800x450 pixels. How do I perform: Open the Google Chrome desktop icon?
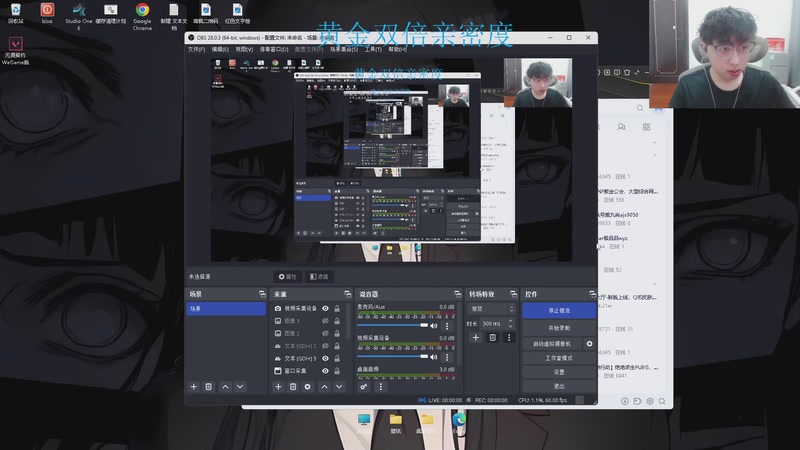coord(142,16)
